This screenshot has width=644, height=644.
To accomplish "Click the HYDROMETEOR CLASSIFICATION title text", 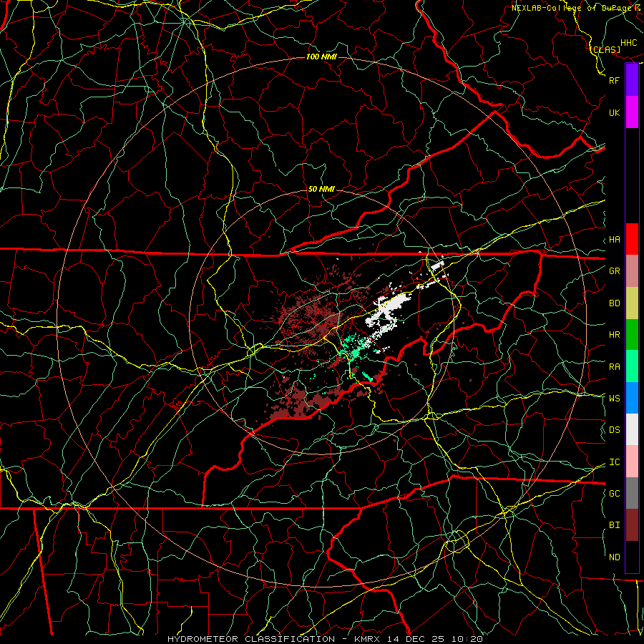I will (x=251, y=639).
